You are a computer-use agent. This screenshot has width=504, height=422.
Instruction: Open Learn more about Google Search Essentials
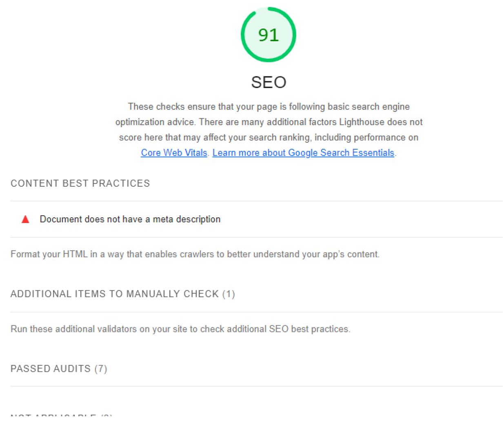pos(303,153)
